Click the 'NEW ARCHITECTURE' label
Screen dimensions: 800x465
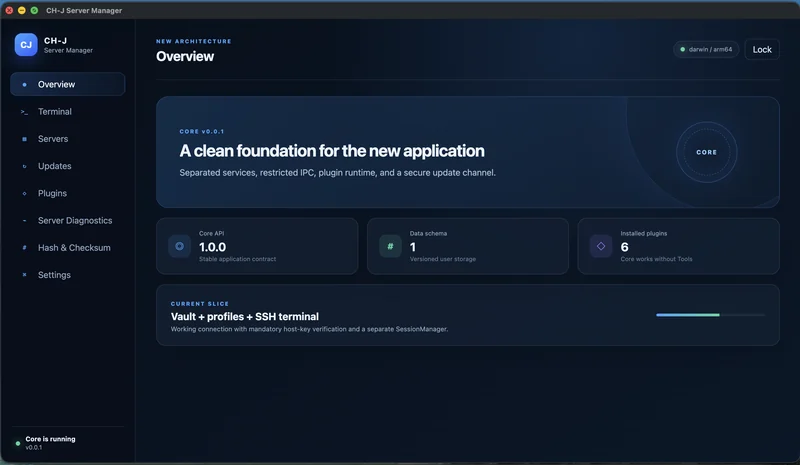tap(194, 41)
